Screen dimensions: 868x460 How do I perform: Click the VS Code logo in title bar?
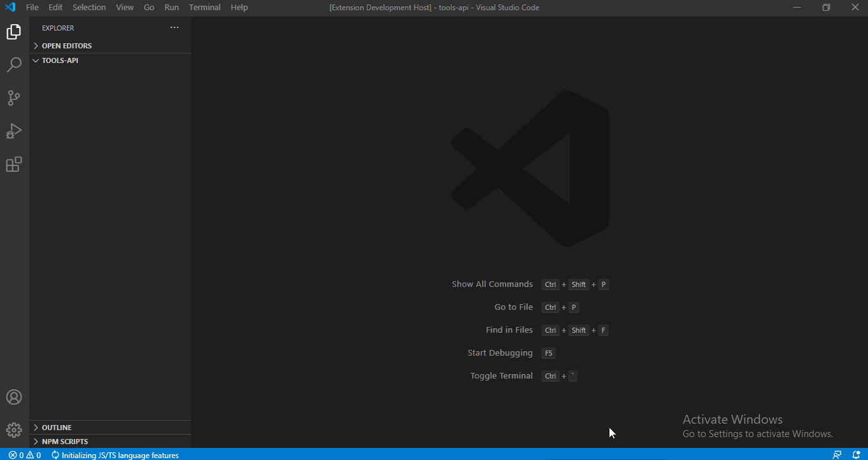click(10, 8)
